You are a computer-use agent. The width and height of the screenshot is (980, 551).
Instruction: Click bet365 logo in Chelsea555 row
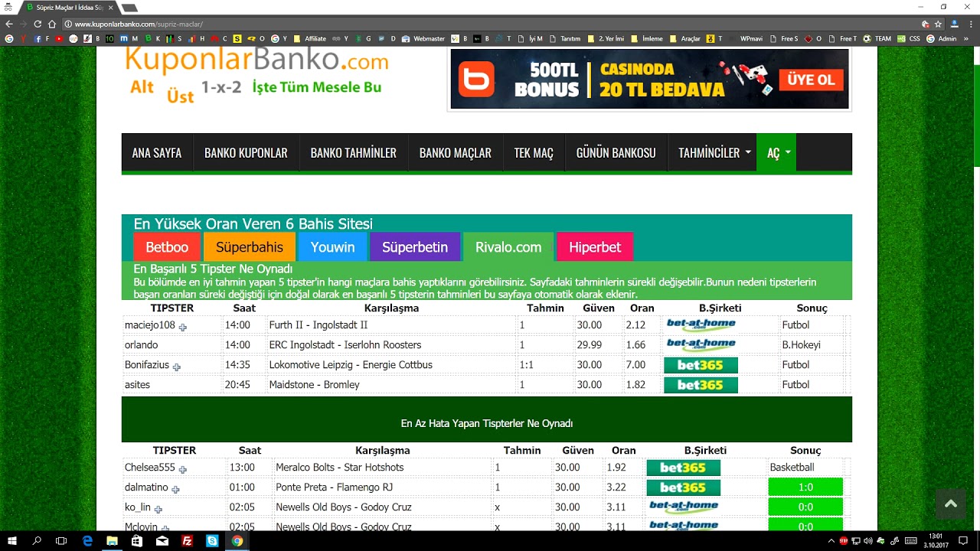coord(683,468)
